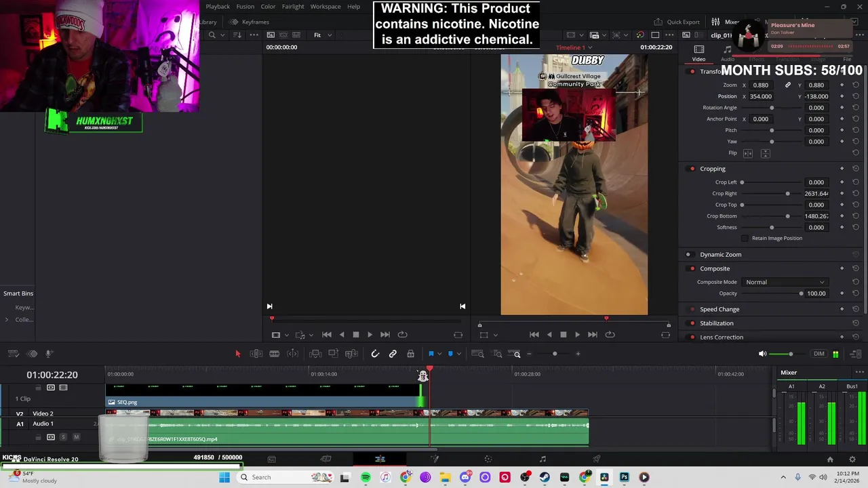Open the Inspector Video tab
The width and height of the screenshot is (868, 488).
tap(698, 53)
